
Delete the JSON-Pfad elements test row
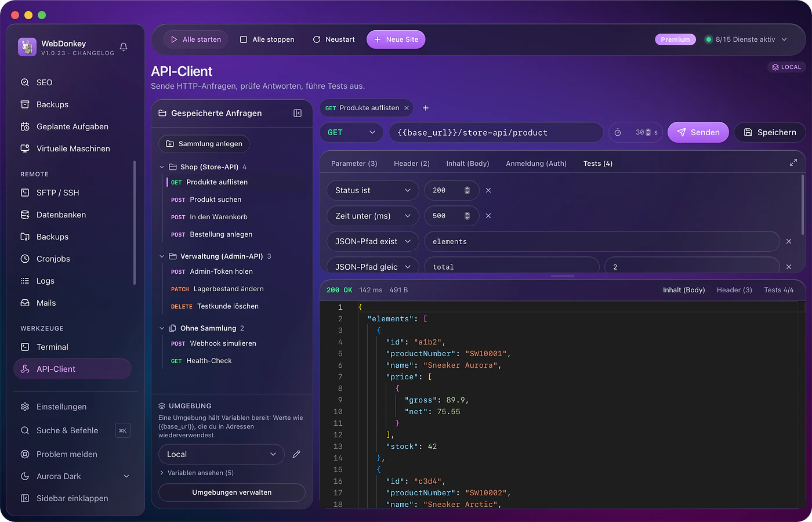point(789,241)
